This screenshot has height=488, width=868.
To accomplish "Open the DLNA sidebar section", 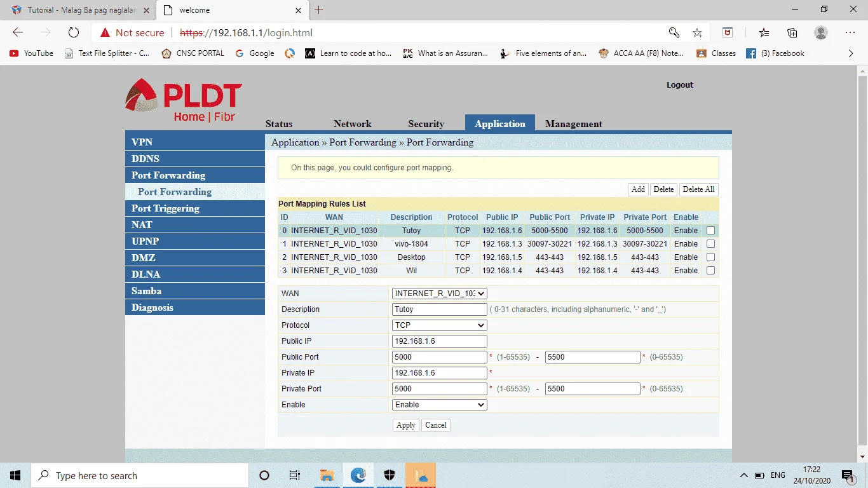I will (x=195, y=274).
